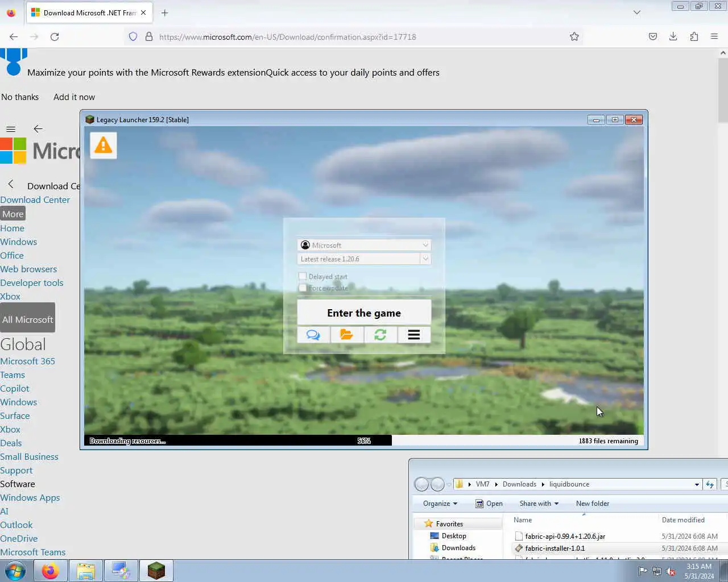Open the Web browsers link
Screen dimensions: 728x582
tap(28, 269)
